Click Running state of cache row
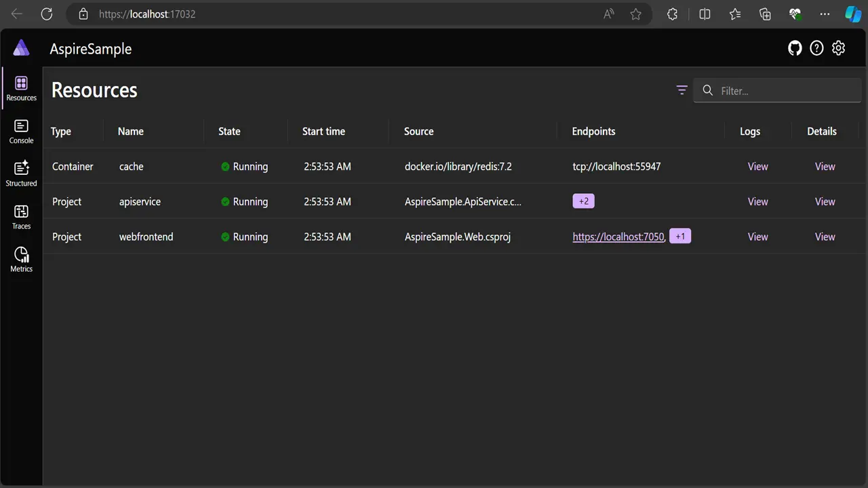This screenshot has width=868, height=488. click(245, 166)
